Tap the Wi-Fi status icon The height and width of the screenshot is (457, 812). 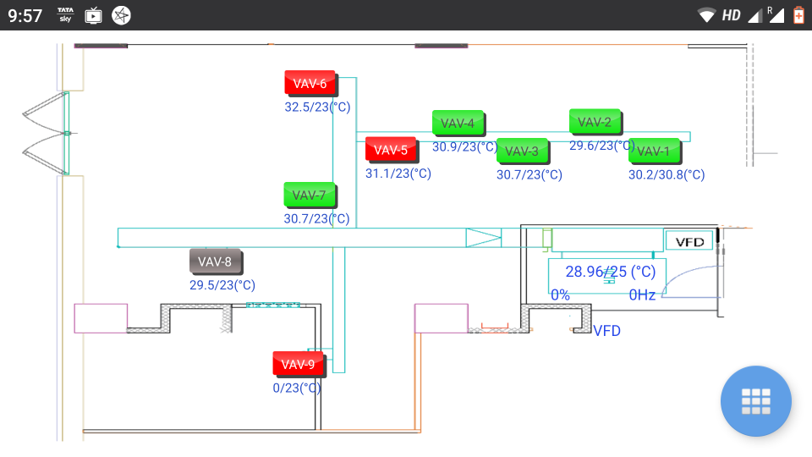pos(706,15)
